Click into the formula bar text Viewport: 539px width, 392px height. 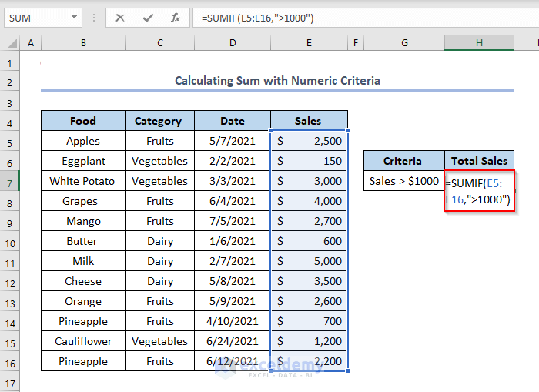click(346, 18)
